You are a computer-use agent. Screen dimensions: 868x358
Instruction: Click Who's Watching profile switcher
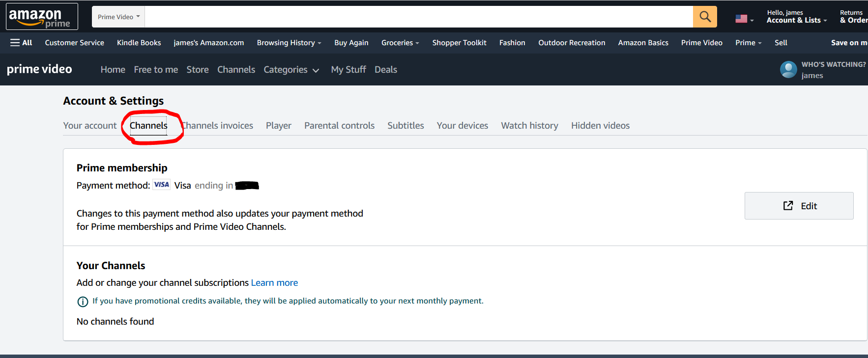[x=823, y=70]
